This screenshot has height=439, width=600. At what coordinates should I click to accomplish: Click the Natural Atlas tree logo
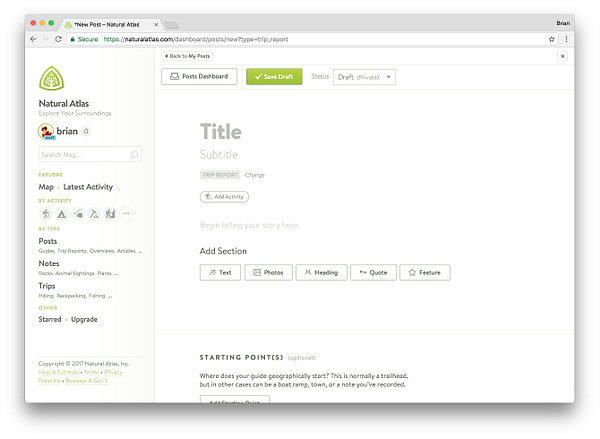[52, 78]
